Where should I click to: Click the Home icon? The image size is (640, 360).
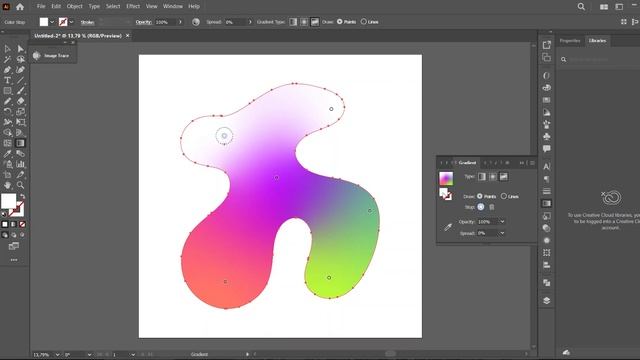(20, 7)
